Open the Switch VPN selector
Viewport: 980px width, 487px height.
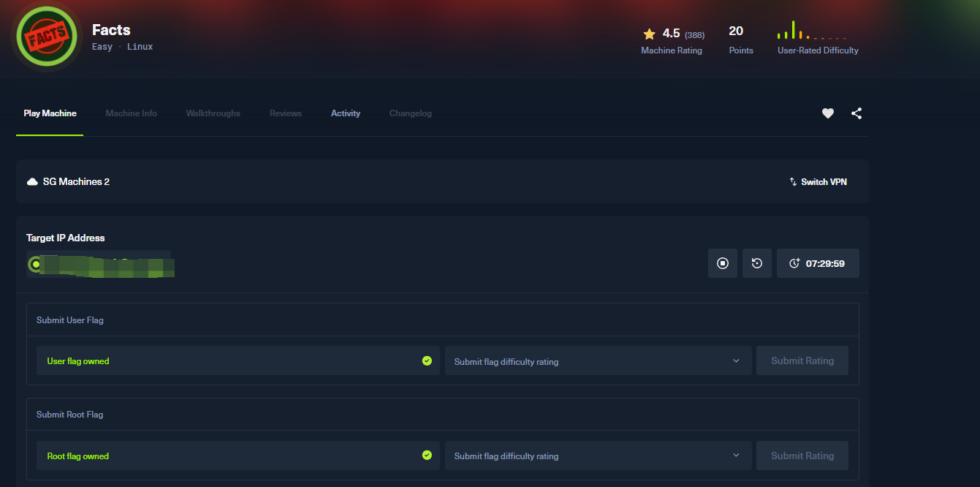pyautogui.click(x=818, y=181)
